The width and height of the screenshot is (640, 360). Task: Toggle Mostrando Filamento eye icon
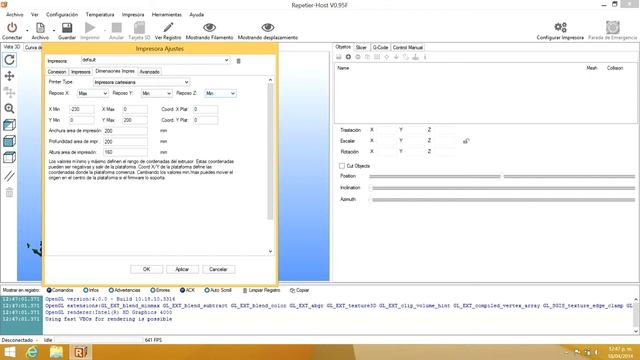point(209,27)
